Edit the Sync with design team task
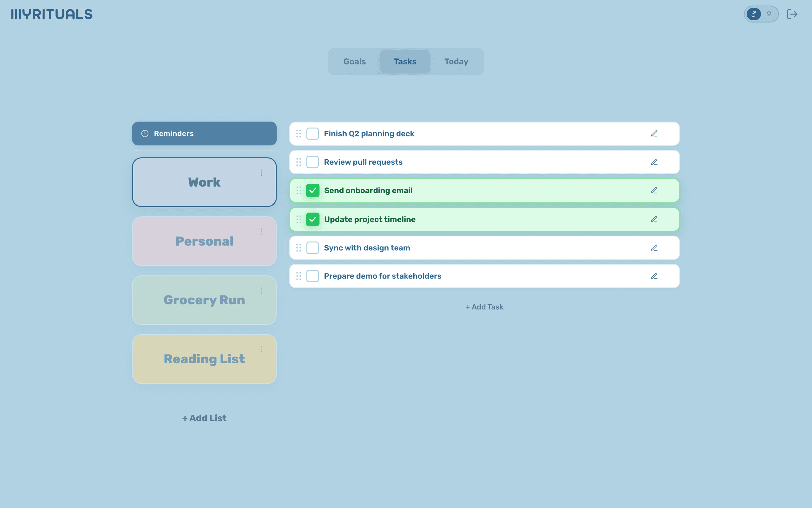The width and height of the screenshot is (812, 508). (x=654, y=247)
